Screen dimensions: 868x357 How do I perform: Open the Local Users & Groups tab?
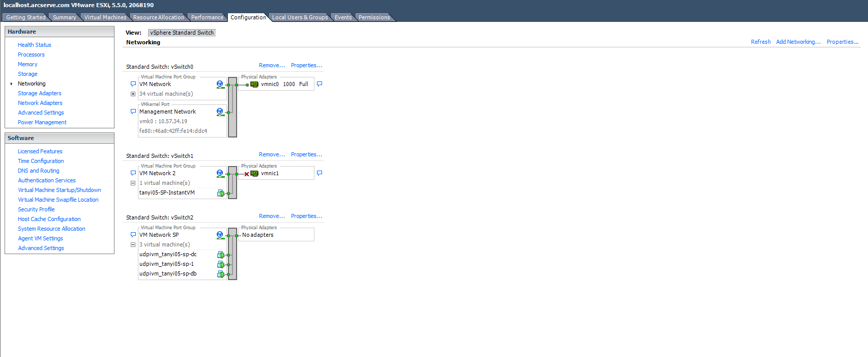(300, 17)
